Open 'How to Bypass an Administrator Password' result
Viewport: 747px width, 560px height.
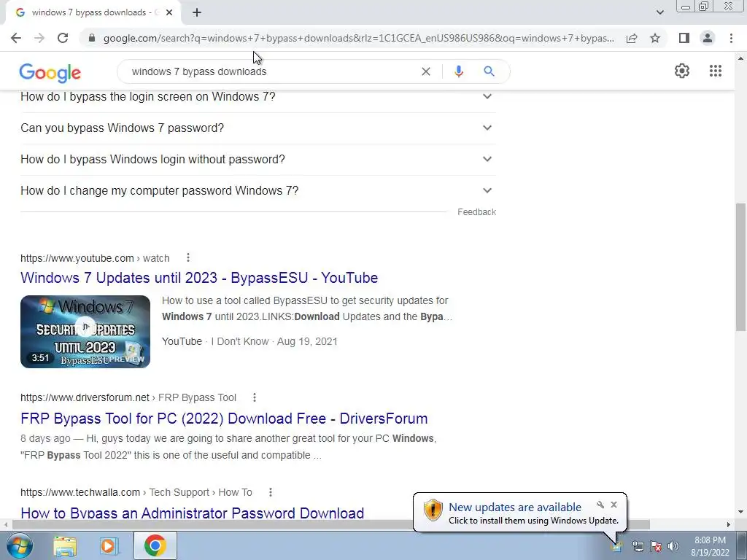192,513
